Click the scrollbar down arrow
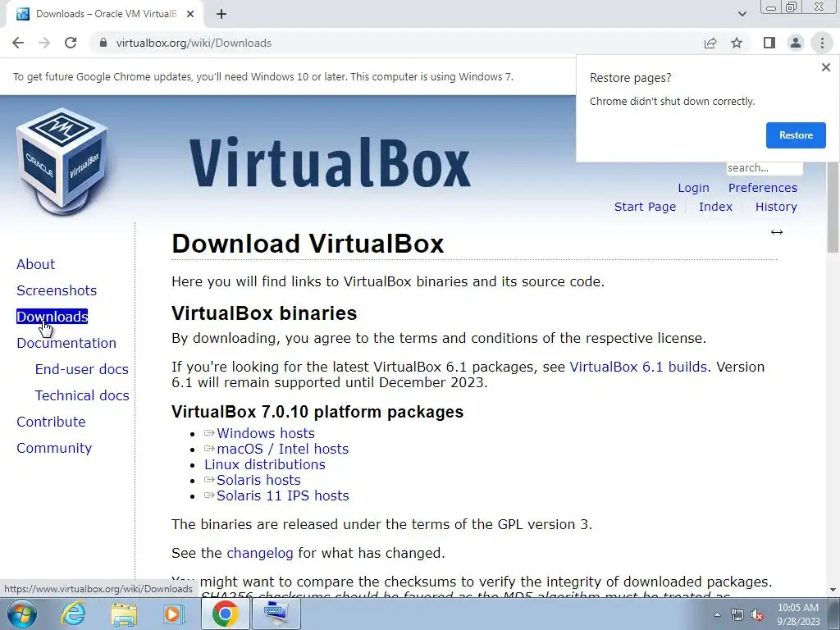The image size is (840, 630). point(833,591)
